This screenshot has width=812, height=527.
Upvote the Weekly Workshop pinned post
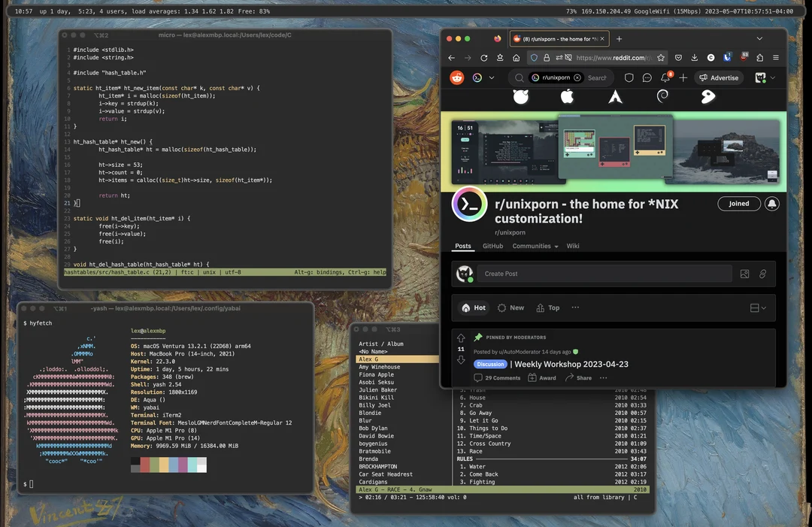(461, 339)
